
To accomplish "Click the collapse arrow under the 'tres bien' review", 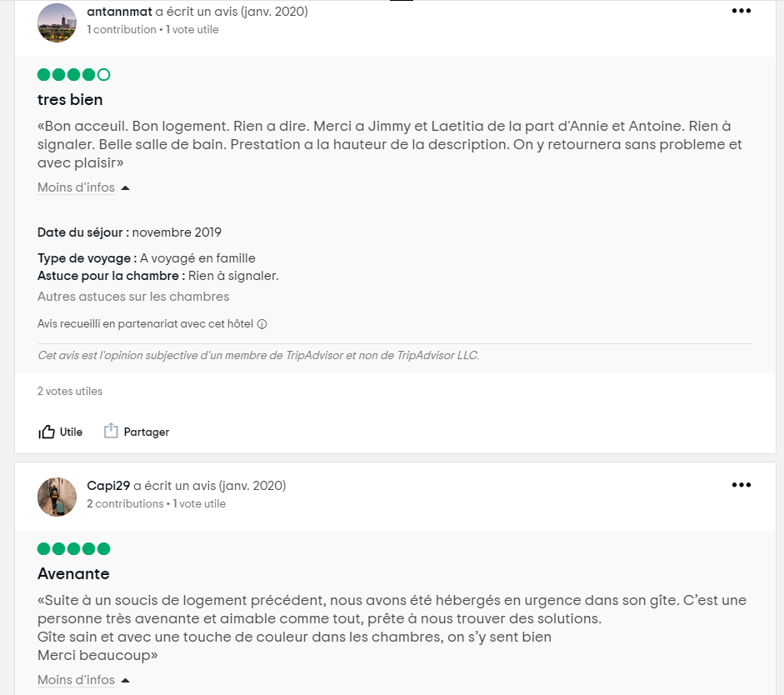I will click(x=125, y=188).
